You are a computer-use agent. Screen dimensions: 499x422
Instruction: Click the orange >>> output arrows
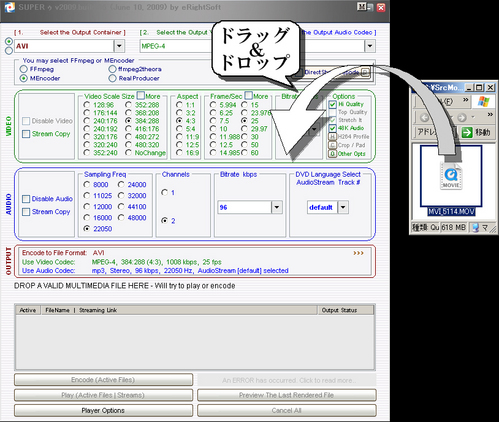[358, 253]
